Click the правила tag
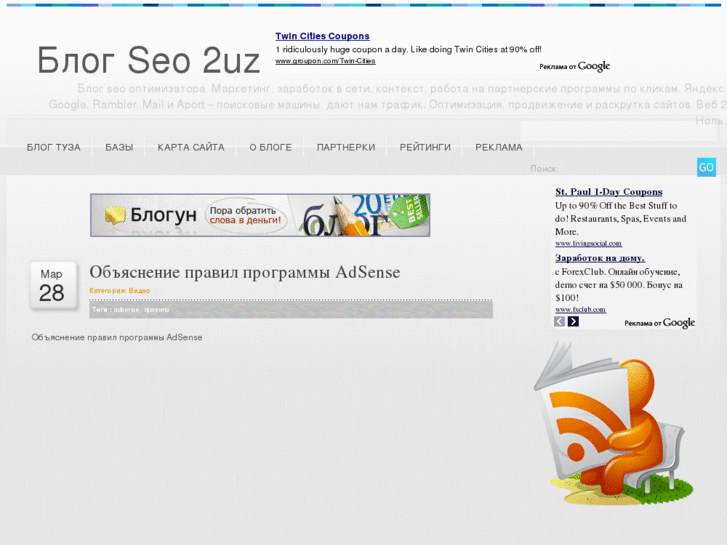 (156, 309)
